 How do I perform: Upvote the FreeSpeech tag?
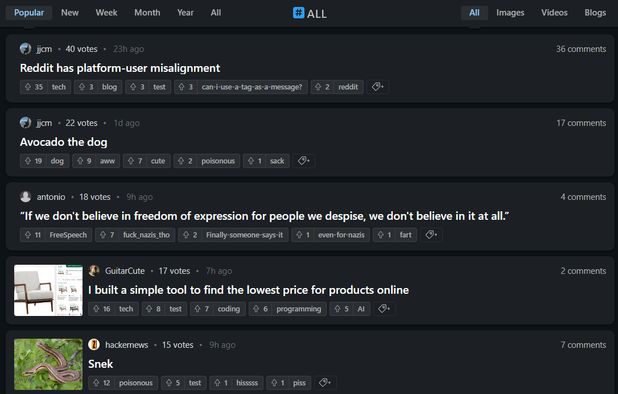28,235
